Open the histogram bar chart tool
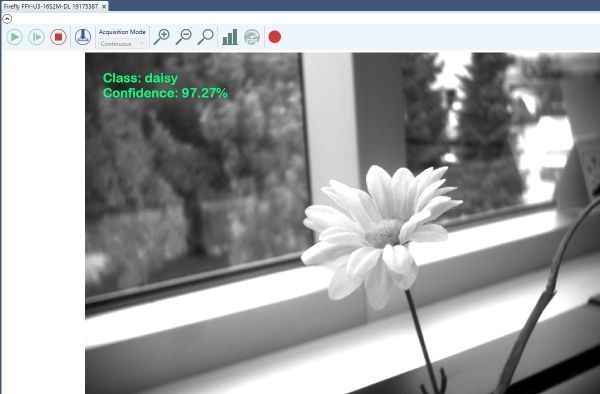Image resolution: width=600 pixels, height=394 pixels. (x=230, y=37)
